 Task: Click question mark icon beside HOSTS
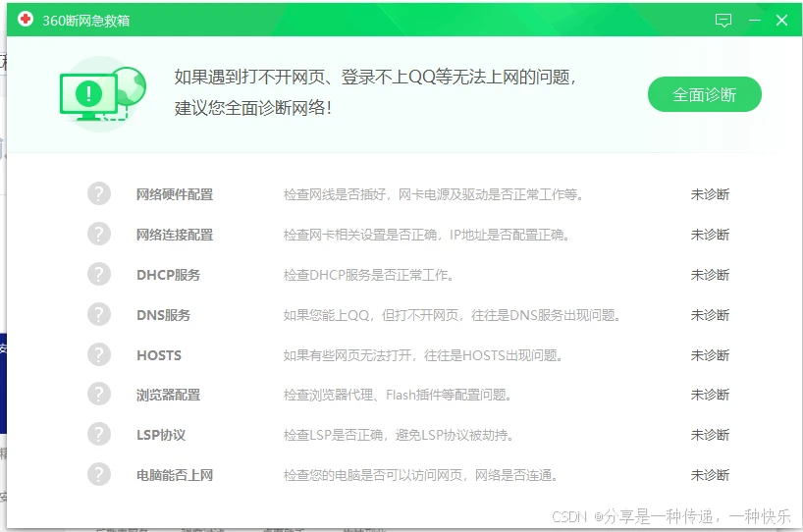pyautogui.click(x=99, y=355)
